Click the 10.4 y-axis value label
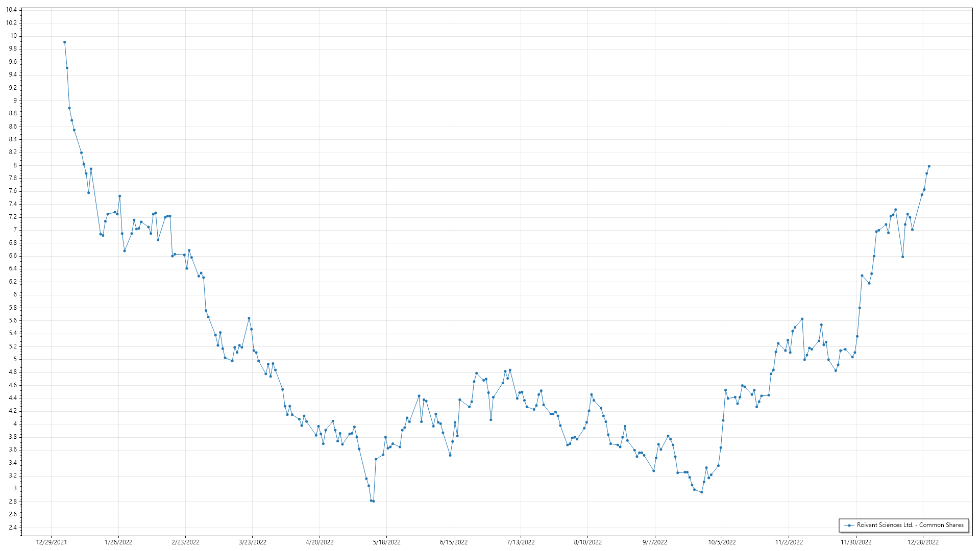Viewport: 980px width, 551px height. tap(11, 10)
